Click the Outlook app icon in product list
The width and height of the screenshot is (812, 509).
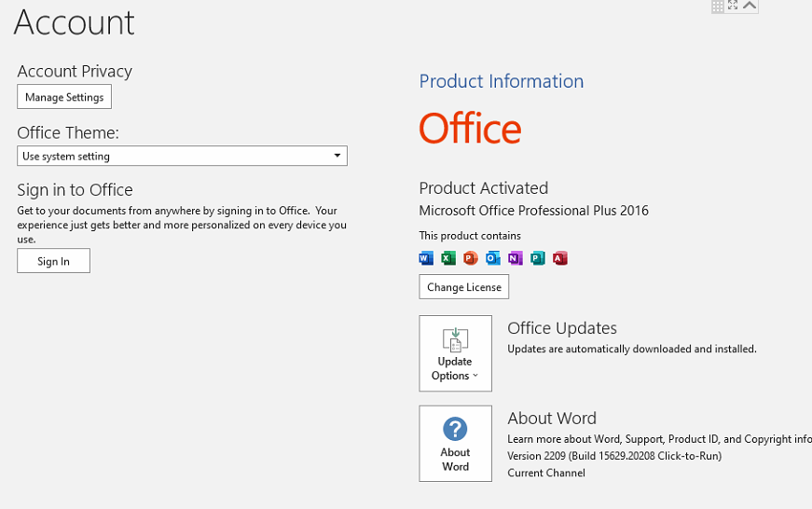(493, 258)
